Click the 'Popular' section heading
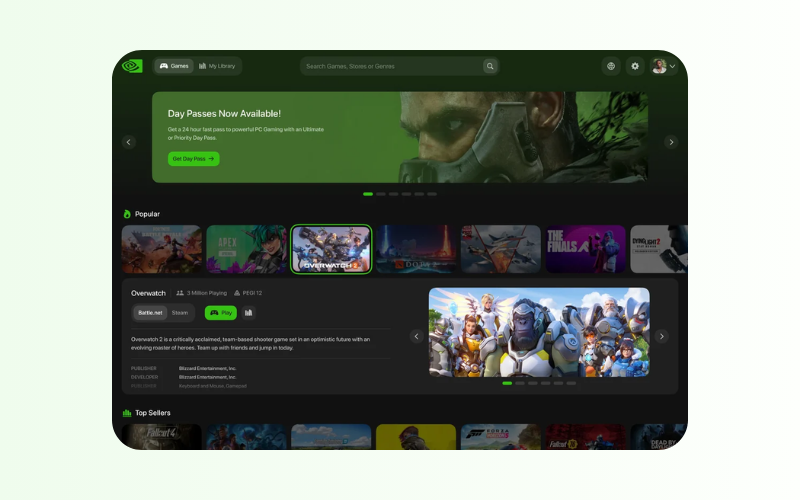Screen dimensions: 800x500 (147, 214)
